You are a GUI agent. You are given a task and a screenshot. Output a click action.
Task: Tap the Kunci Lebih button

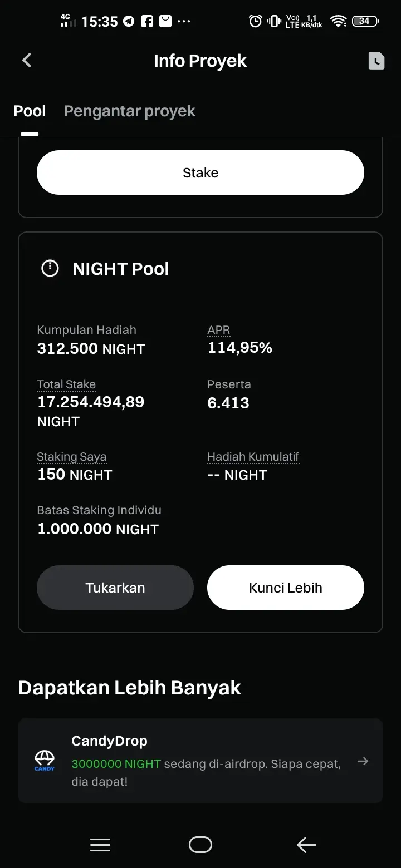pos(286,588)
